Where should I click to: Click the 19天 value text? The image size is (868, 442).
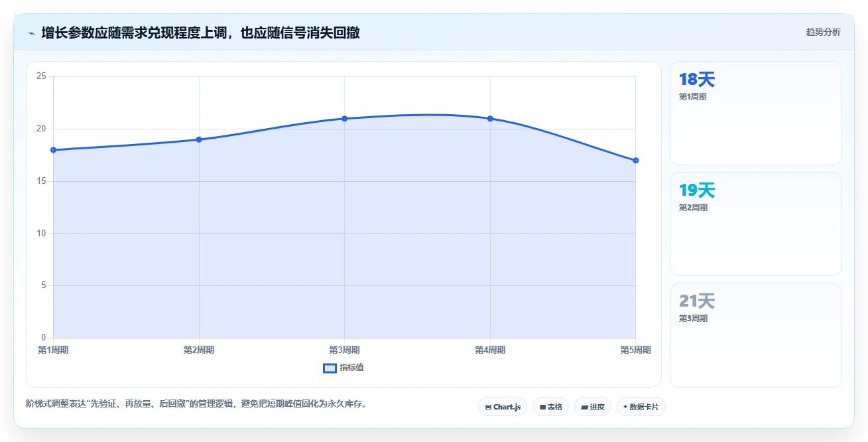[697, 190]
